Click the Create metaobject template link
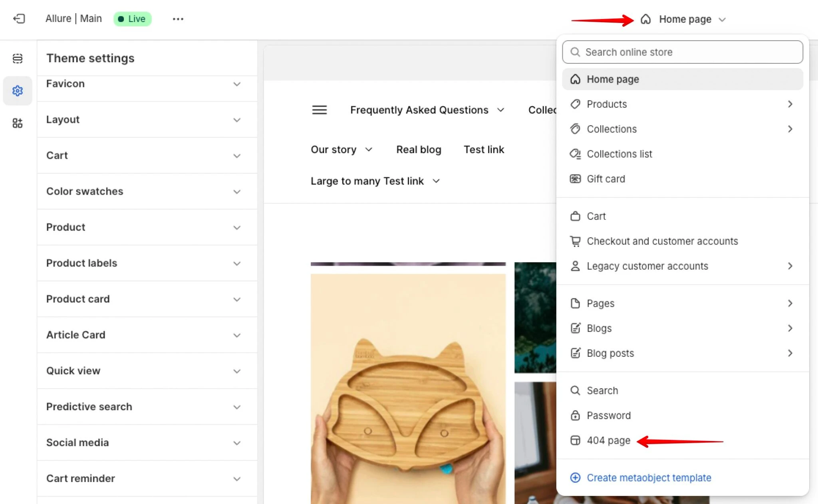Viewport: 818px width, 504px height. [649, 478]
